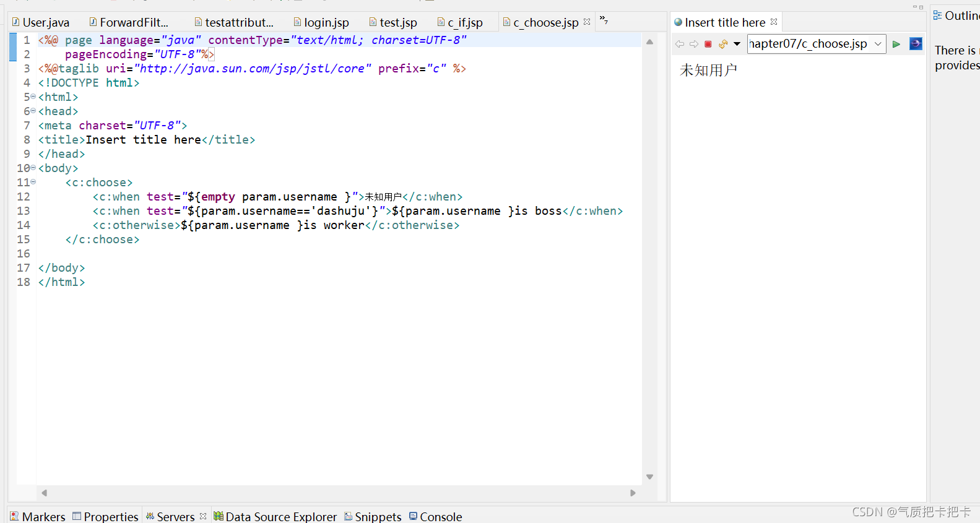Screen dimensions: 980x523
Task: Collapse the head fold at line 6
Action: click(33, 111)
